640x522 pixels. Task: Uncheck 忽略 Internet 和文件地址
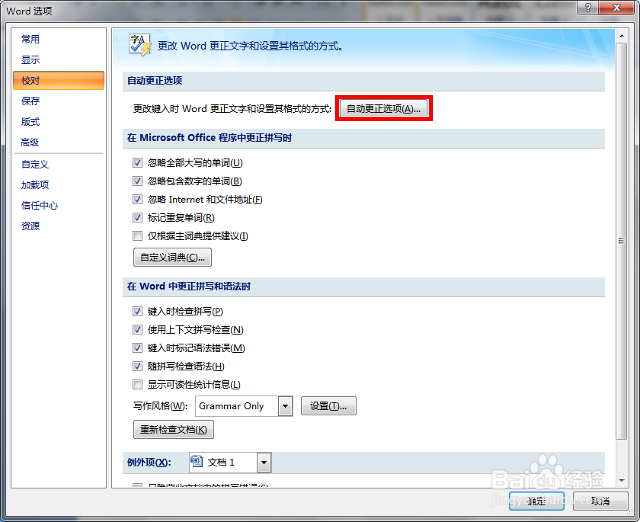click(x=137, y=199)
